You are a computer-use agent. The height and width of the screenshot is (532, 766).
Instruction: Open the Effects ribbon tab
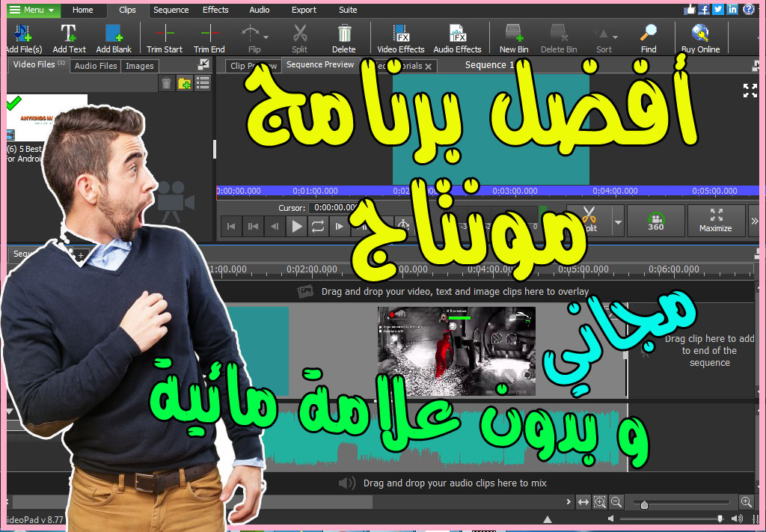click(x=215, y=10)
